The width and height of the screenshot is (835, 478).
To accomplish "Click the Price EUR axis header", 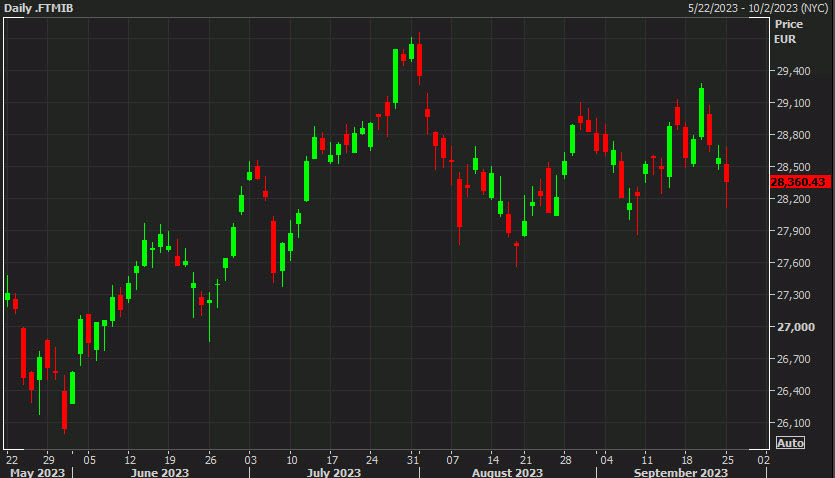I will [x=788, y=30].
